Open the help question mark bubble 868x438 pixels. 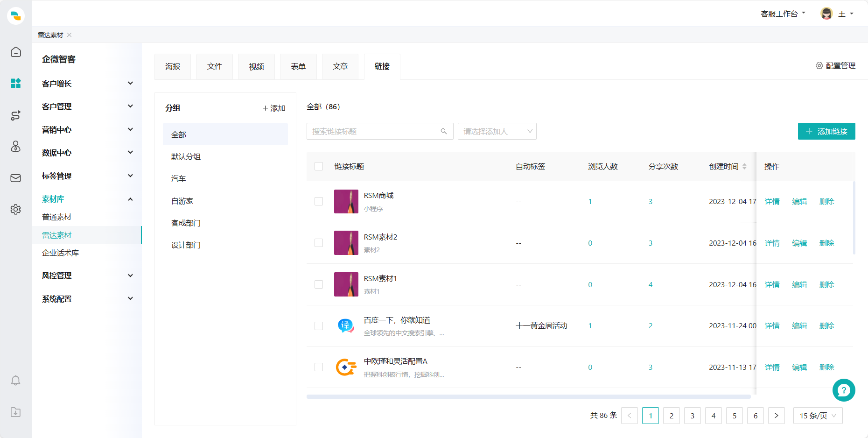(844, 390)
